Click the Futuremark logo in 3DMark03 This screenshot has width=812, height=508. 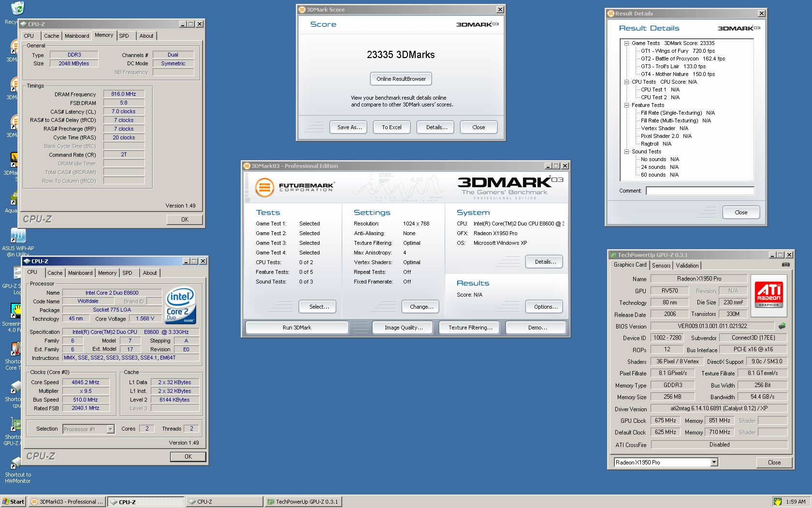pyautogui.click(x=294, y=187)
